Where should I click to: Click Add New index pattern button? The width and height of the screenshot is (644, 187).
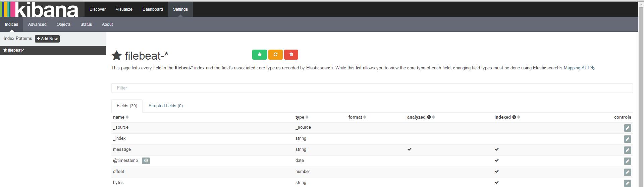coord(47,39)
